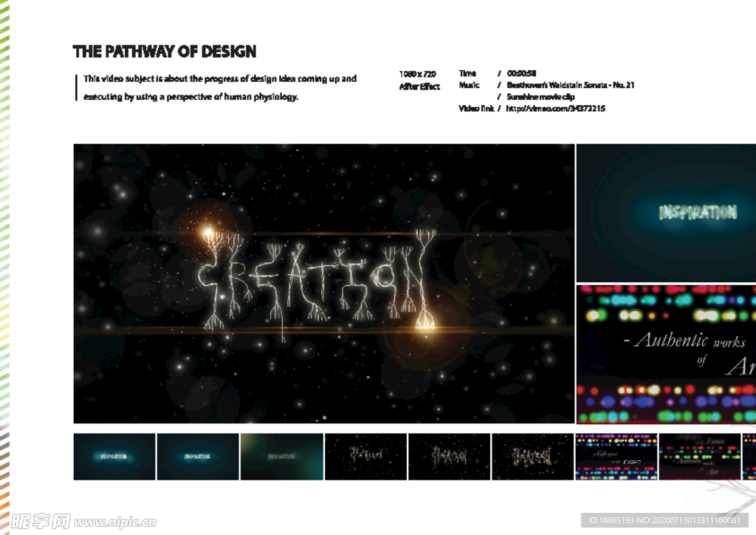Pick the faded third INSPIRATION filmstrip thumbnail
Image resolution: width=756 pixels, height=535 pixels.
point(282,457)
